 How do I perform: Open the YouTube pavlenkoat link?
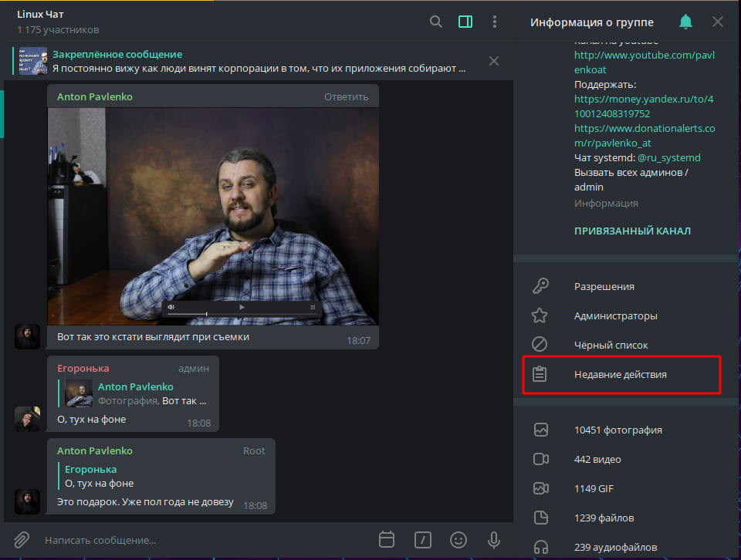644,62
